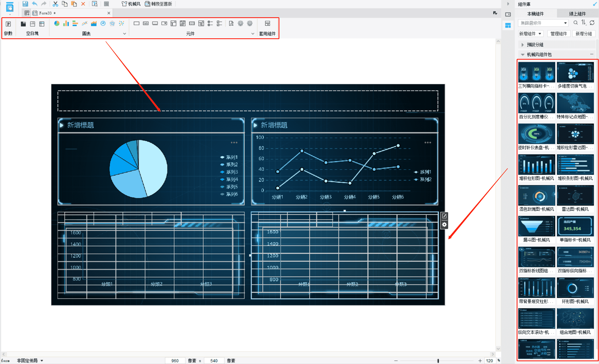Select the number 123 widget icon

coord(192,24)
